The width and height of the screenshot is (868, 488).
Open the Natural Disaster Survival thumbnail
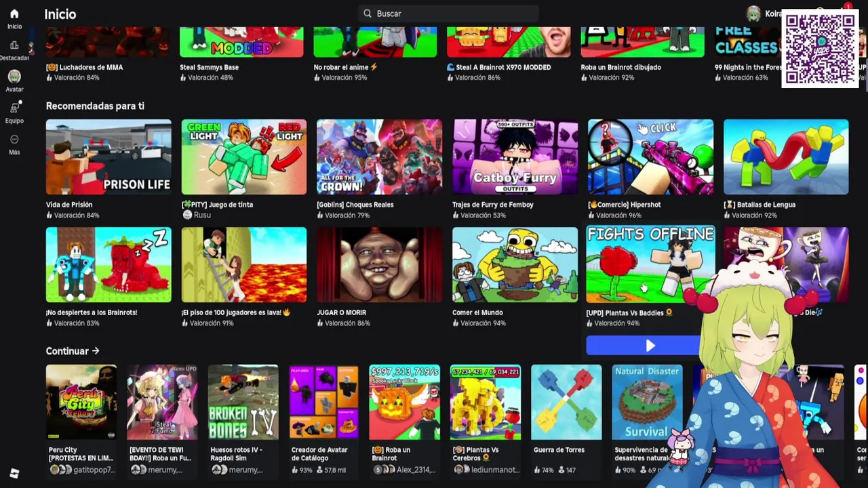point(647,403)
